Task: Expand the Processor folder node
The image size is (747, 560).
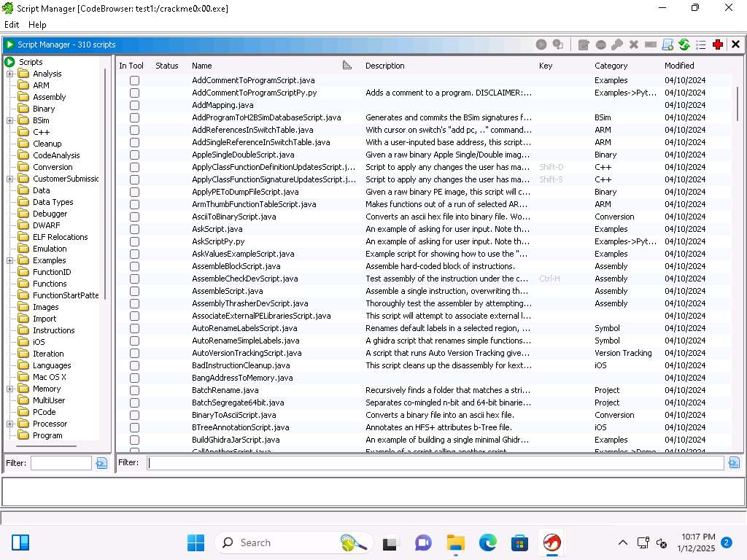Action: (10, 424)
